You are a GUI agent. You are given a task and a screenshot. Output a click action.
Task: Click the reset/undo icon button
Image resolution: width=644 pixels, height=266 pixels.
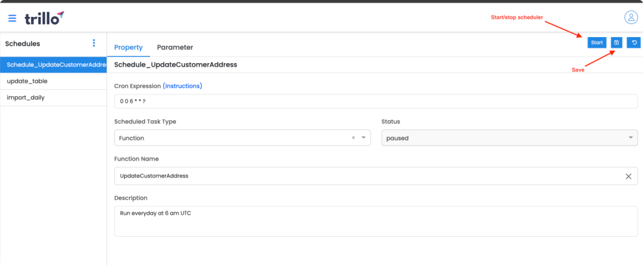point(634,42)
